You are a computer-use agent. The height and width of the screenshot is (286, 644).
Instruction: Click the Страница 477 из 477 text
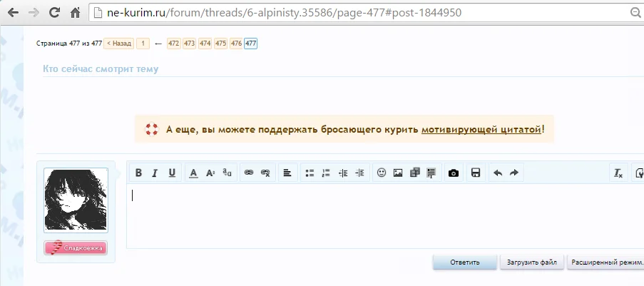coord(69,44)
